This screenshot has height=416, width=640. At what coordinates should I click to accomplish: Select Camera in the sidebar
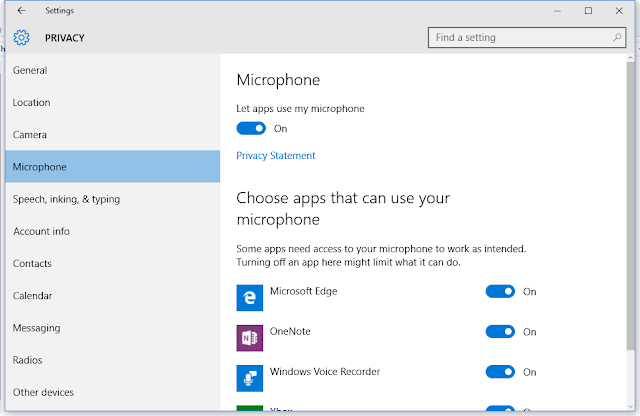[30, 134]
